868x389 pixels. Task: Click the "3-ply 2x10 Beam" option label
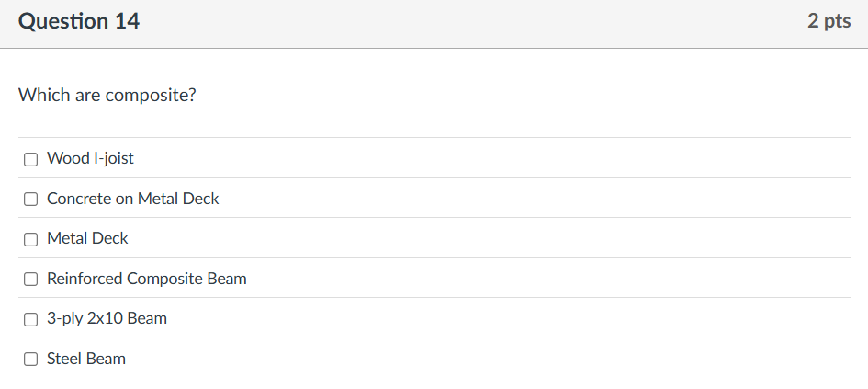(107, 318)
